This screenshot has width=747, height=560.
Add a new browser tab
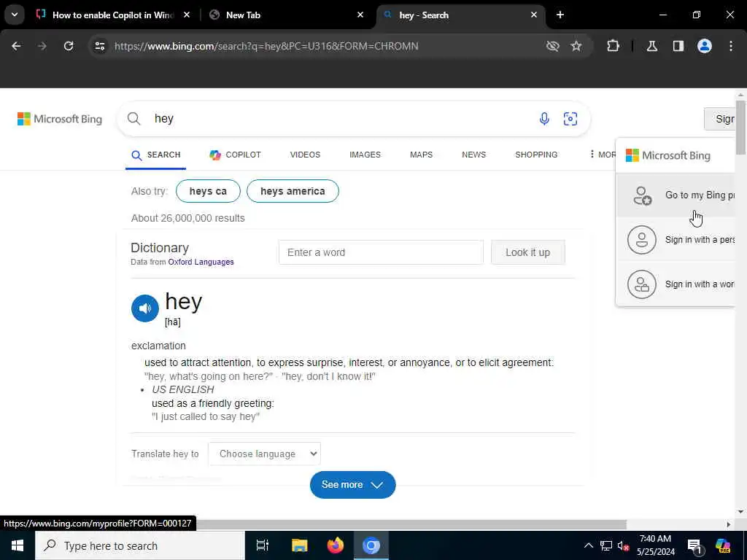(x=560, y=15)
